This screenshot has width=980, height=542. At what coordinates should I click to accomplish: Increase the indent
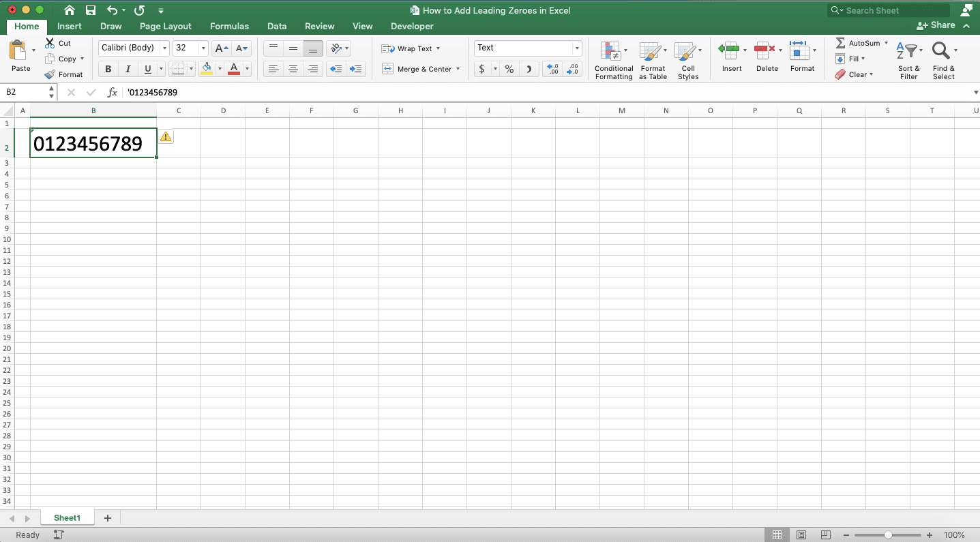[356, 69]
